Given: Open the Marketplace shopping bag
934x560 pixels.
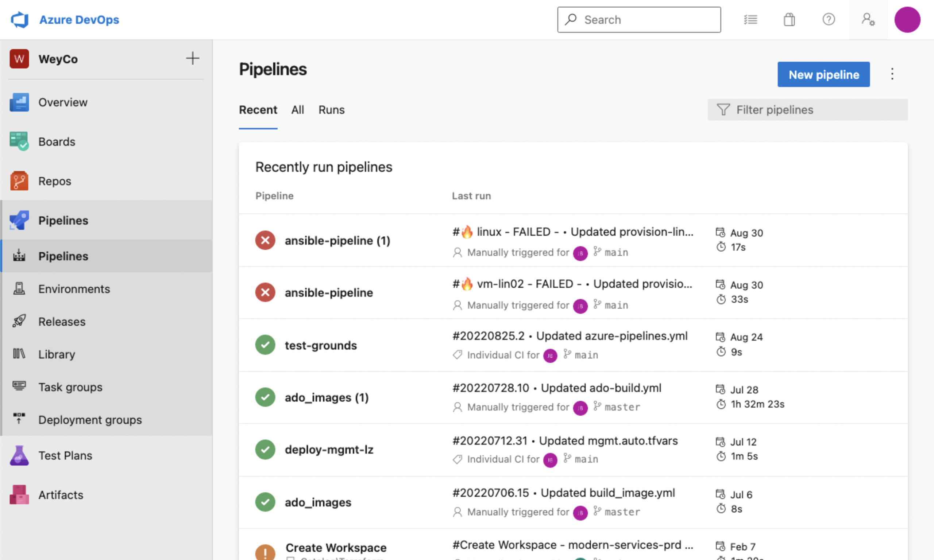Looking at the screenshot, I should 789,20.
